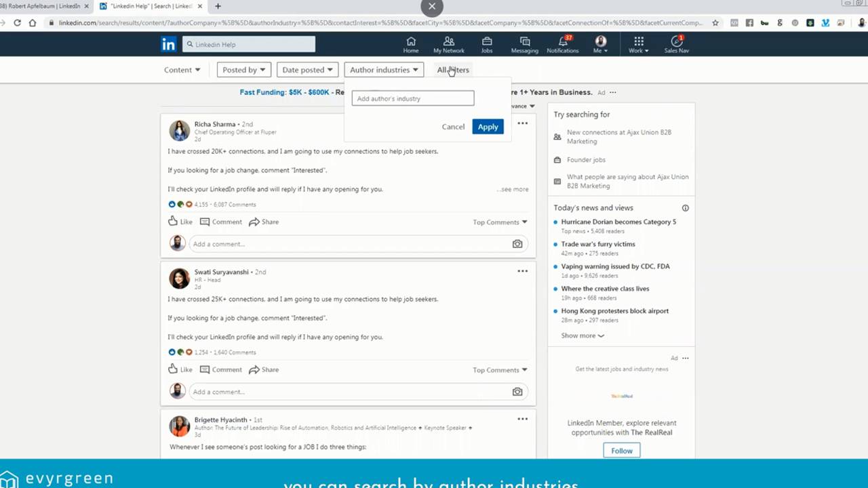Comment on Richa Sharma's post
Screen dimensions: 868x488
point(221,222)
